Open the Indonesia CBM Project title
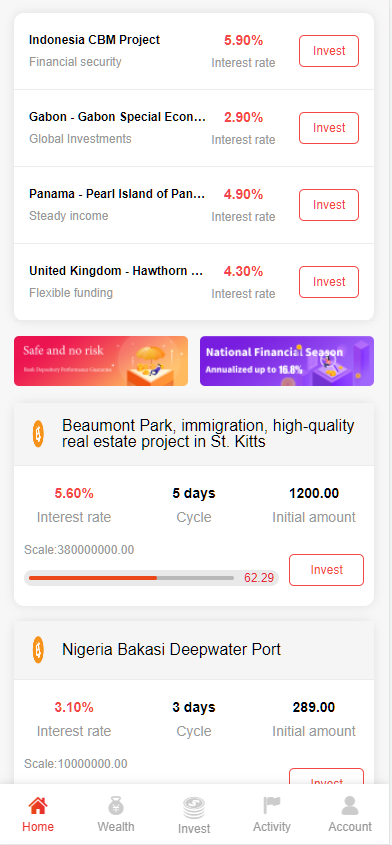The image size is (392, 845). tap(94, 40)
